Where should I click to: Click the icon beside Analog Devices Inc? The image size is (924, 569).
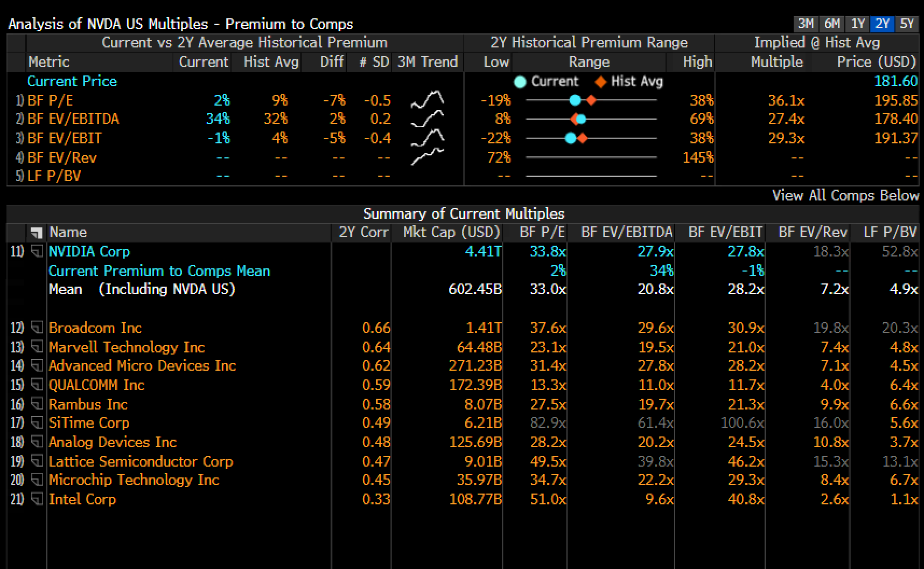tap(37, 442)
